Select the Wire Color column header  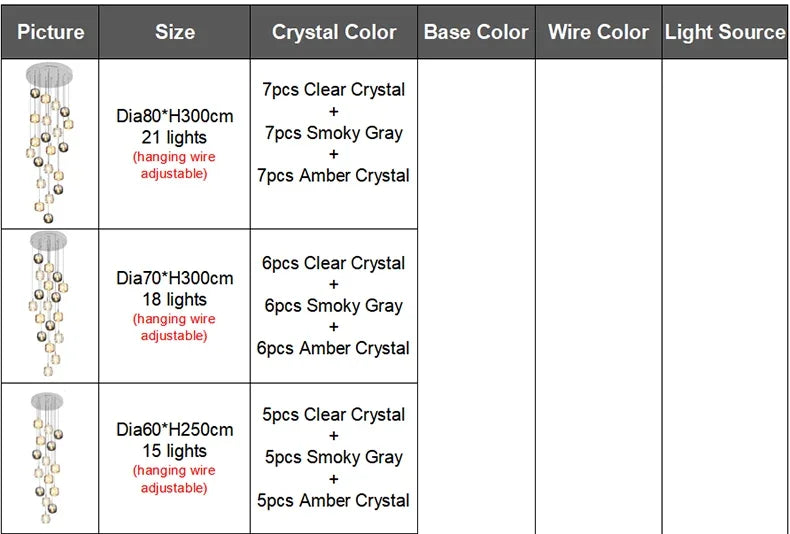[598, 32]
